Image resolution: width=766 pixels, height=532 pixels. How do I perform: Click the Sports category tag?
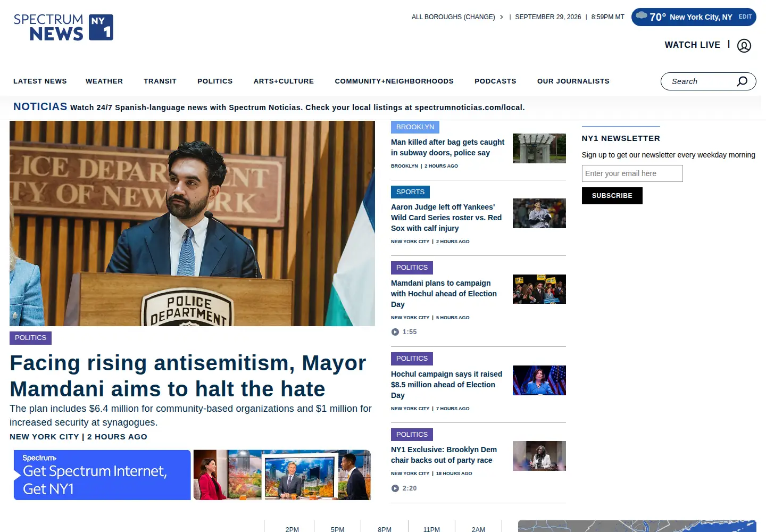coord(410,192)
